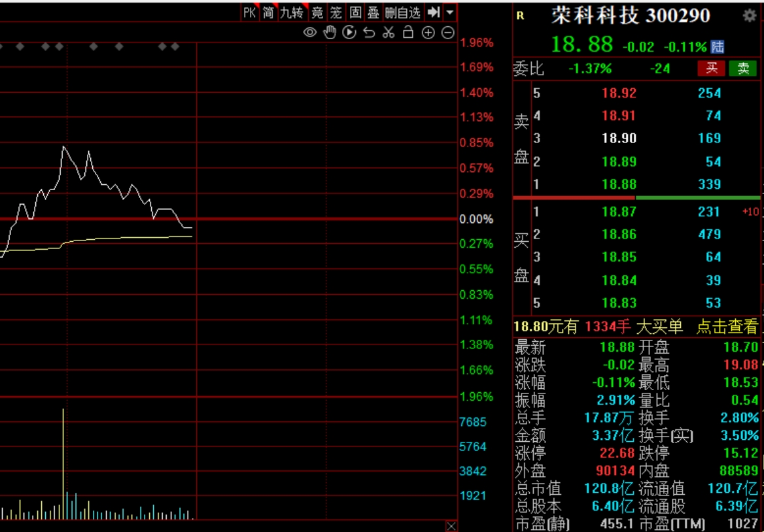Screen dimensions: 764x532
Task: Zoom in with the circled plus icon
Action: 428,33
